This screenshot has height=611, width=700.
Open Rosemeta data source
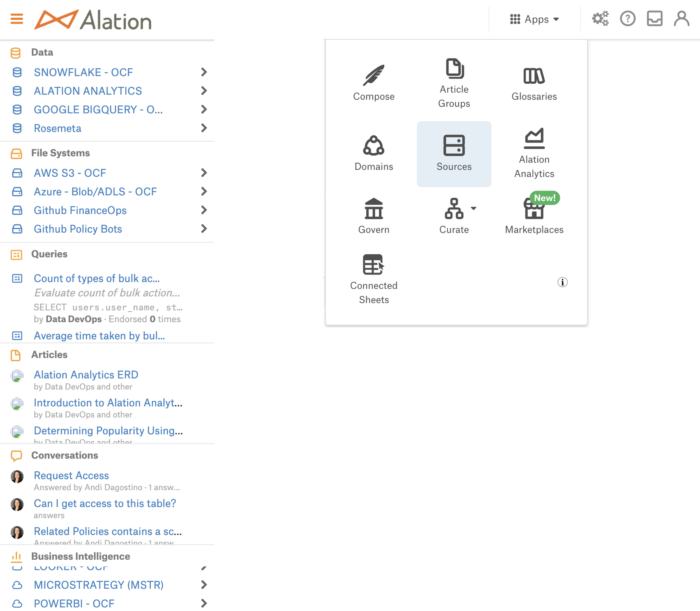[57, 128]
